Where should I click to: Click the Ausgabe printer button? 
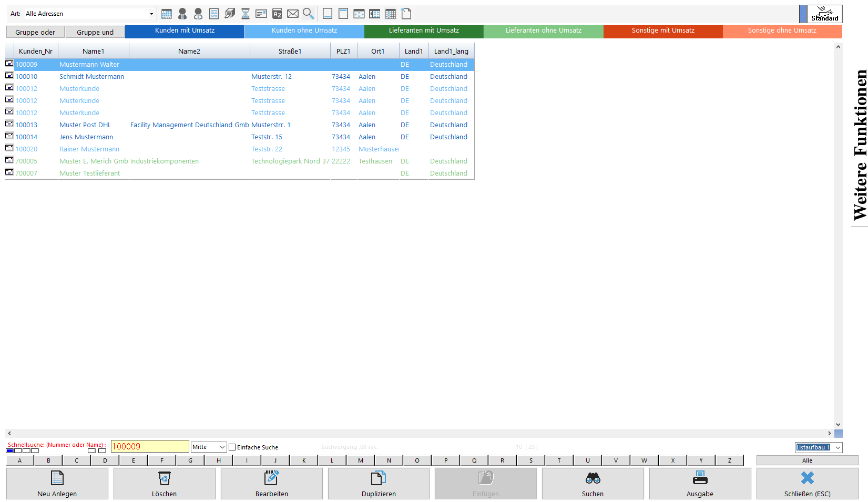(700, 483)
